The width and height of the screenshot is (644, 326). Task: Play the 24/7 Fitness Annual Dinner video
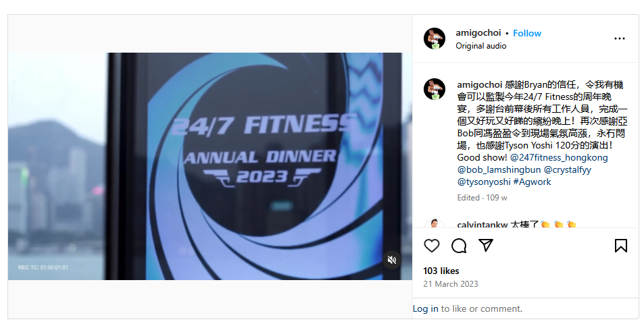click(210, 166)
